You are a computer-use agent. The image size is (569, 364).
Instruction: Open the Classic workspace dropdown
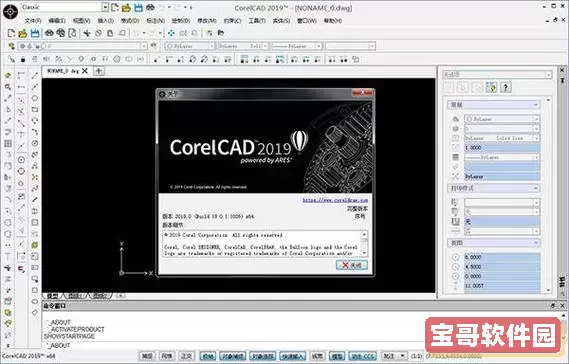[105, 7]
